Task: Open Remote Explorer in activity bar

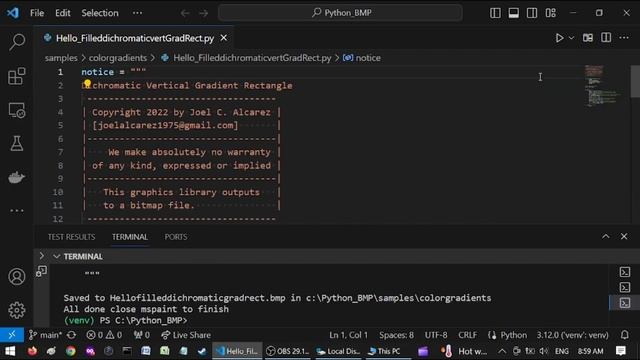Action: coord(17,110)
